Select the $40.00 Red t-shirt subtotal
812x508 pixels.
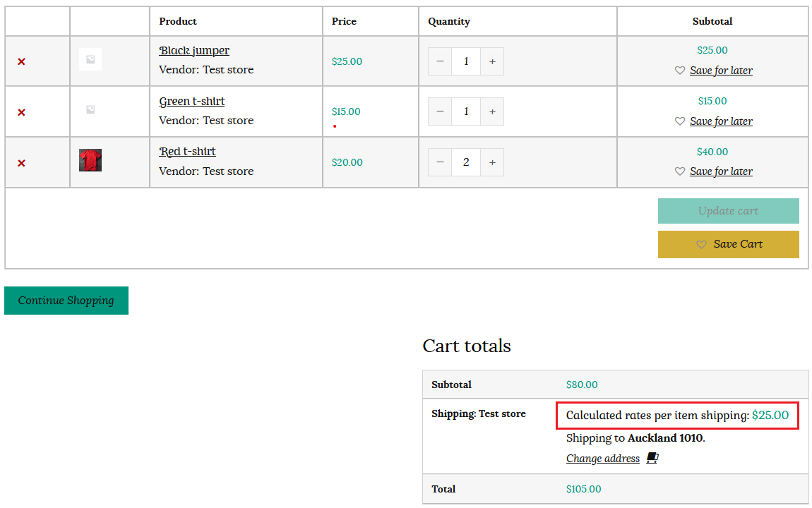pyautogui.click(x=712, y=152)
